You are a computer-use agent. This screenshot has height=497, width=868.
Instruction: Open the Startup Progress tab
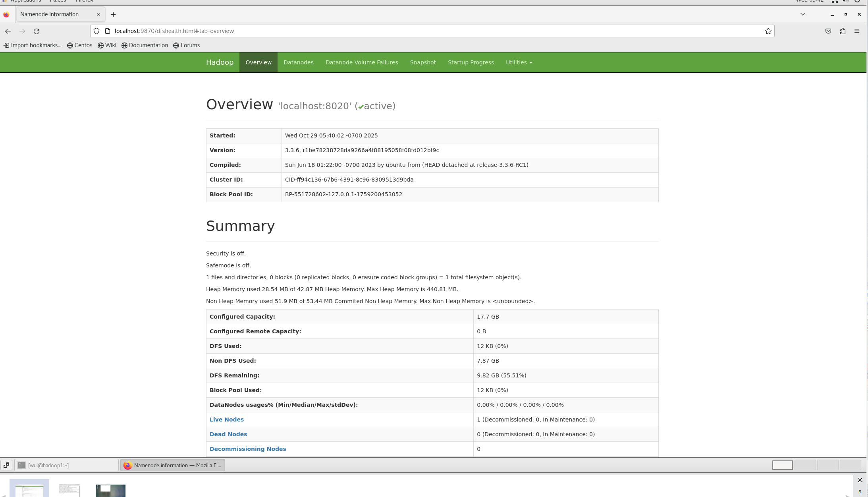point(471,62)
